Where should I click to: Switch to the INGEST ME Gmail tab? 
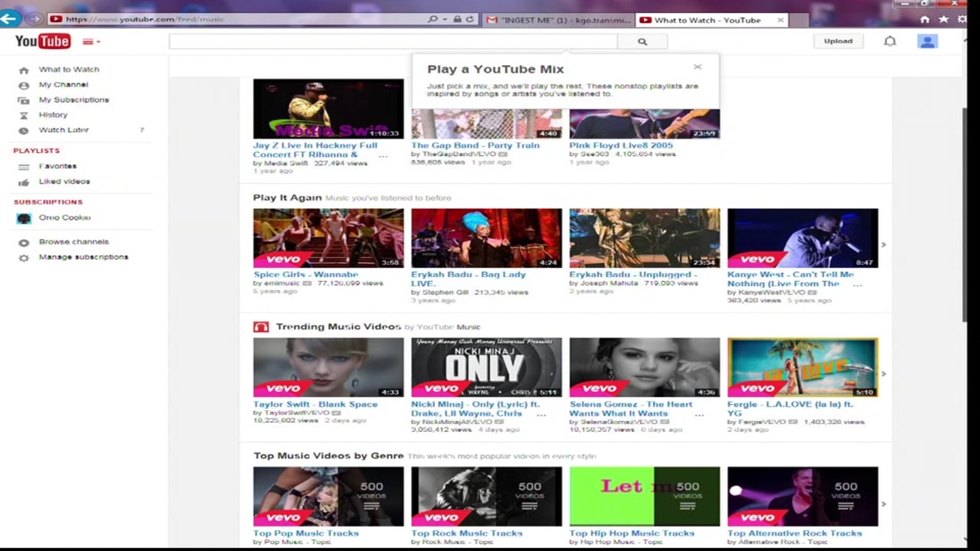point(559,20)
